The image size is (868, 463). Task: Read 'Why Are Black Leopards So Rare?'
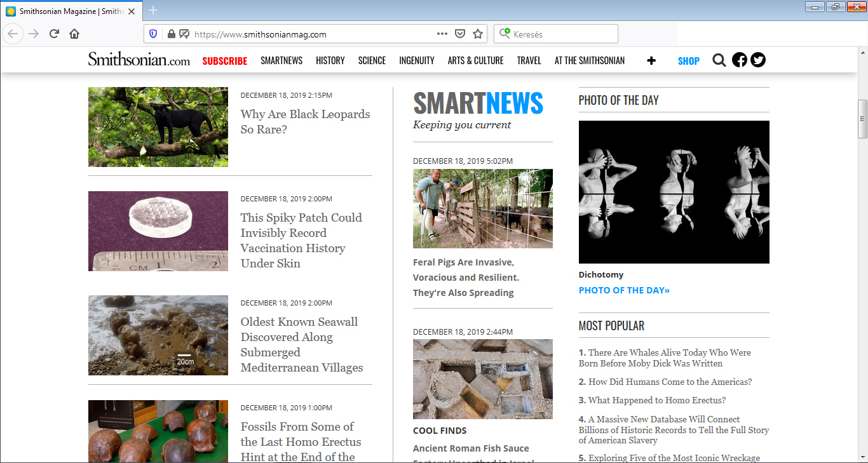tap(305, 121)
